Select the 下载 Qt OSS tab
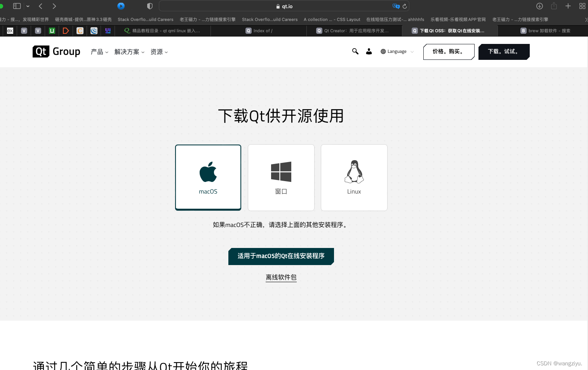 click(450, 31)
